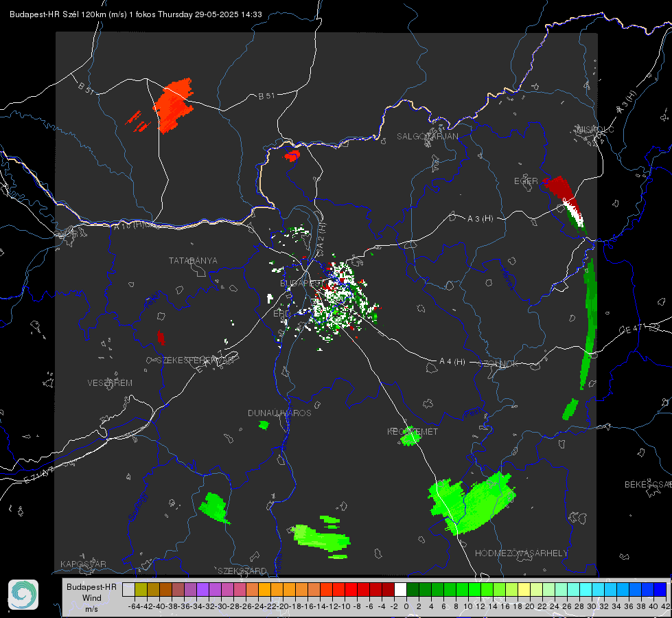This screenshot has height=618, width=672.
Task: Select the violet swatch above -34
Action: [202, 589]
